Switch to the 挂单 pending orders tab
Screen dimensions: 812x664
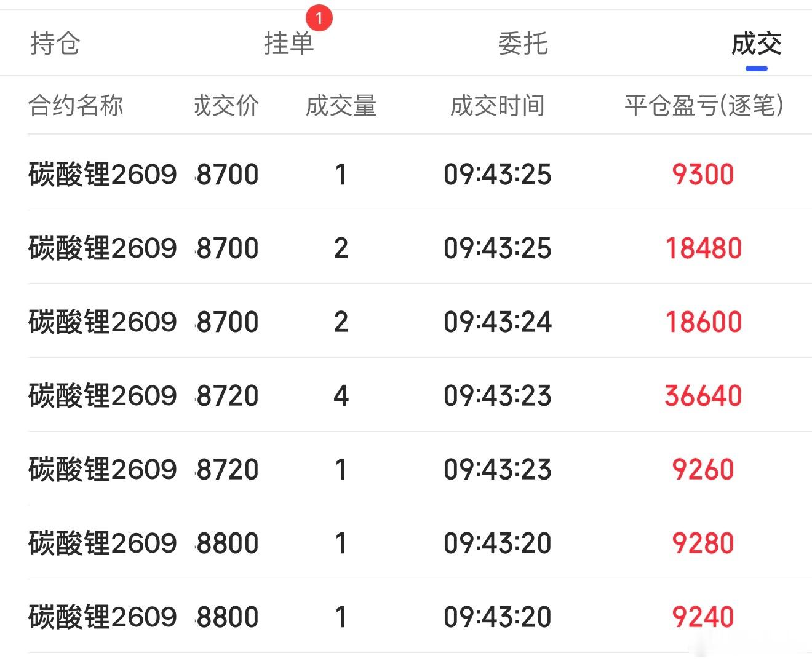[x=289, y=44]
